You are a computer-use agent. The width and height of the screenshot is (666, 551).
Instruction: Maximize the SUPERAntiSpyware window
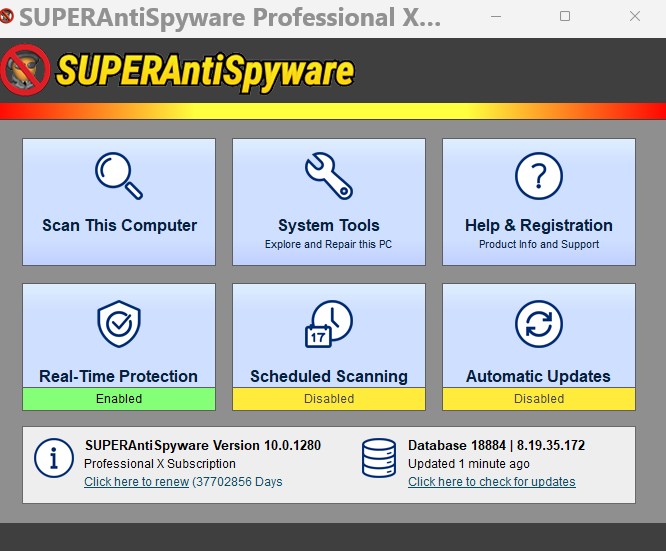coord(565,17)
